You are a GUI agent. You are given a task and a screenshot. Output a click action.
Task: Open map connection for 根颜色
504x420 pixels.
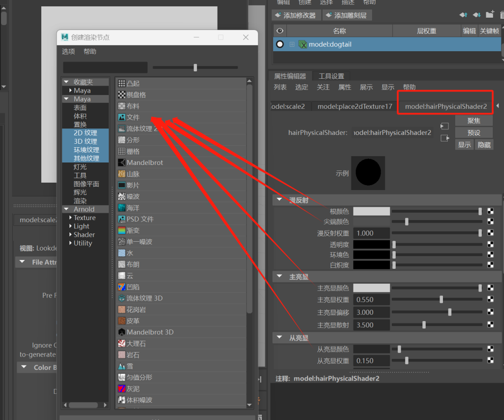491,211
